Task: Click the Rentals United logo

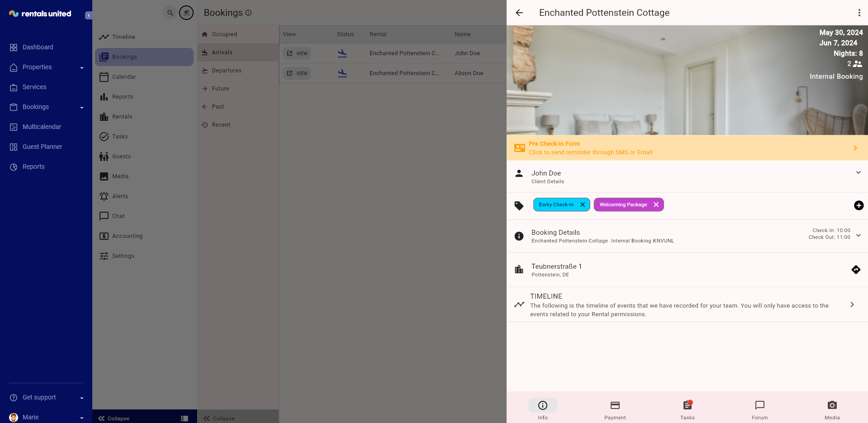Action: pyautogui.click(x=40, y=14)
